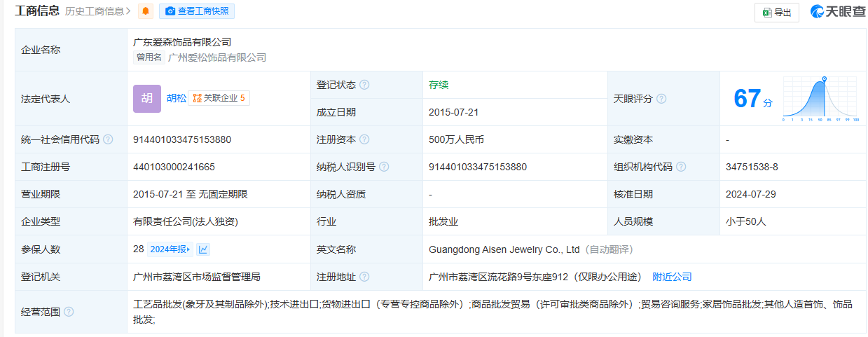
Task: Click taxpayer ID value in 纳税人识别号 row
Action: point(478,167)
